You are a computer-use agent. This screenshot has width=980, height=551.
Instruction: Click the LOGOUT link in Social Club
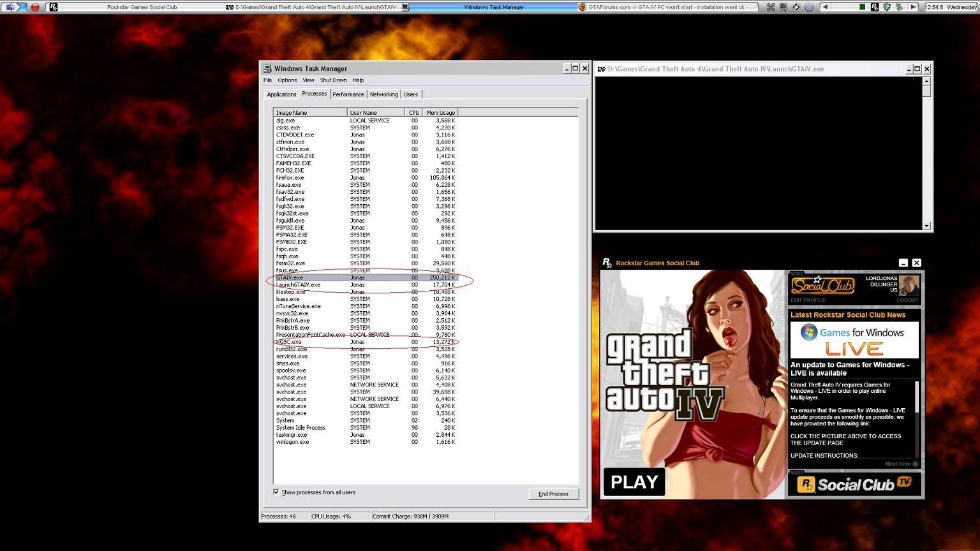point(907,300)
